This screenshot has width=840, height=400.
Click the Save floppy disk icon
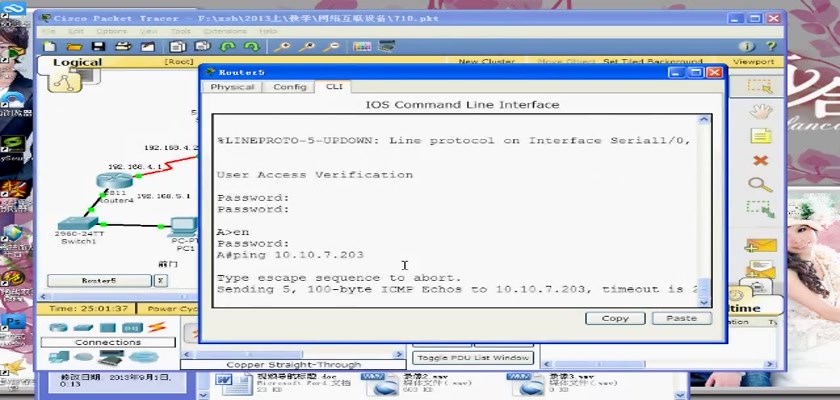coord(99,47)
